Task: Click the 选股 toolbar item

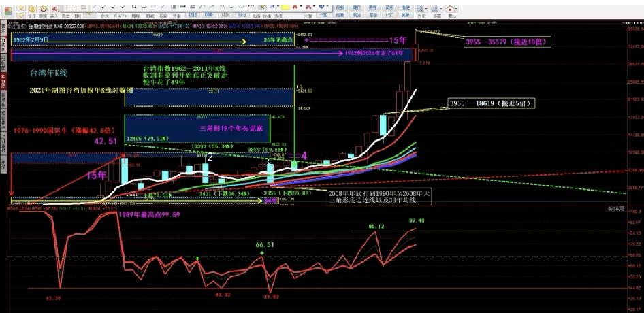Action: coord(176,16)
